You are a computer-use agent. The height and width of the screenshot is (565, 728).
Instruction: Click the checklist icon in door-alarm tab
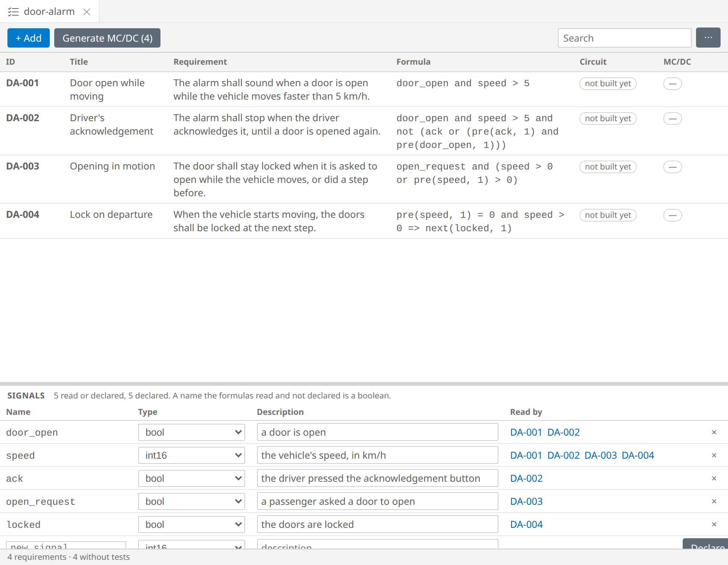pos(13,12)
